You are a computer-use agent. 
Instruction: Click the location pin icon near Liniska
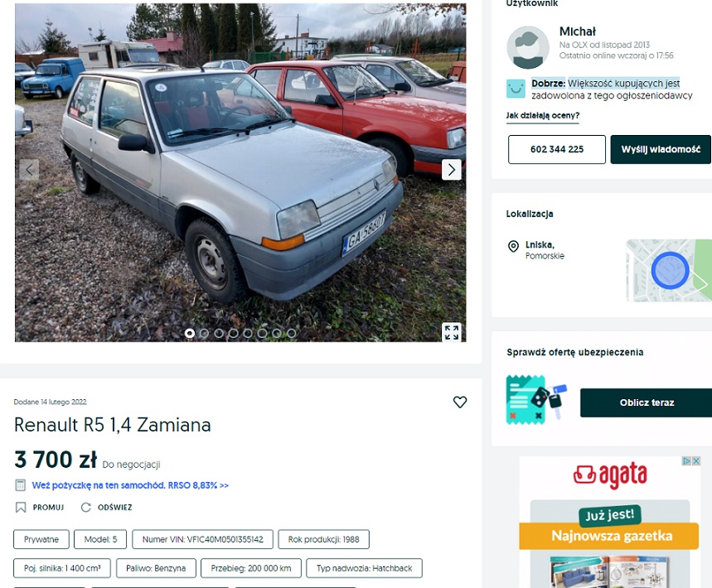click(x=513, y=246)
